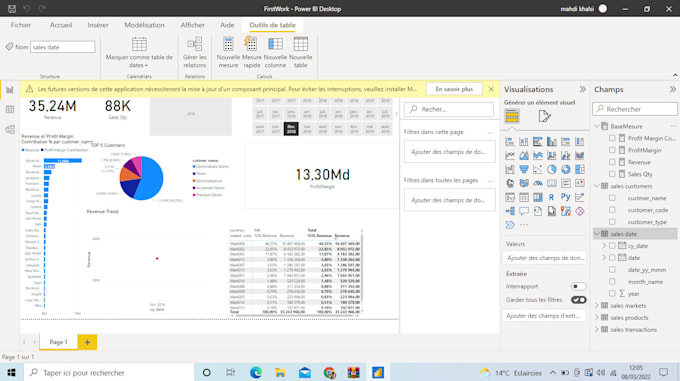Select the scatter chart visual
The height and width of the screenshot is (381, 680).
pyautogui.click(x=538, y=169)
